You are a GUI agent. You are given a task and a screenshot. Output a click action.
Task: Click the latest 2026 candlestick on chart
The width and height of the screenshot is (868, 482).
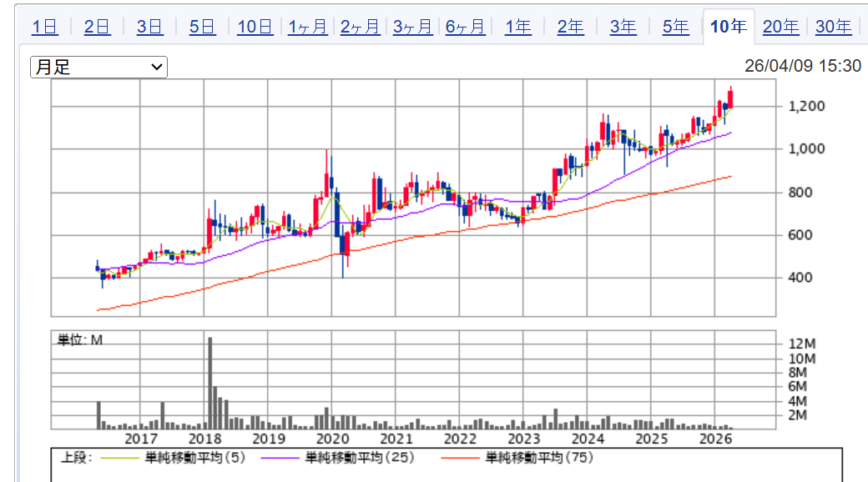click(x=731, y=98)
